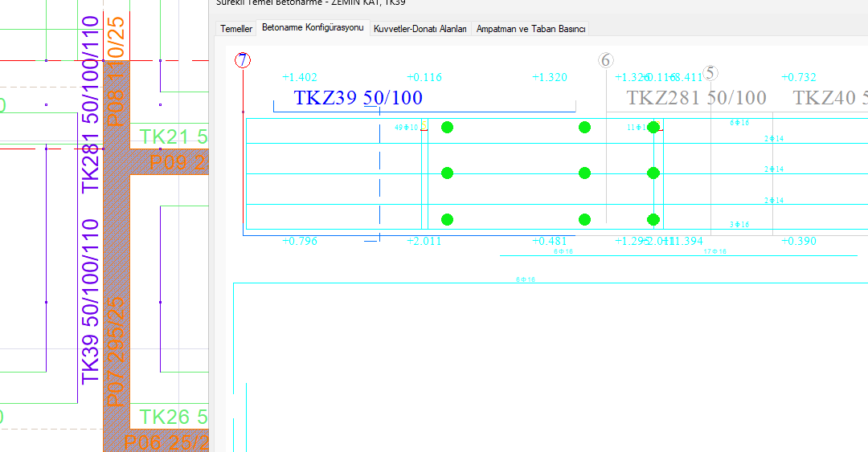868x452 pixels.
Task: Click the +0.796 bottom value
Action: [300, 241]
